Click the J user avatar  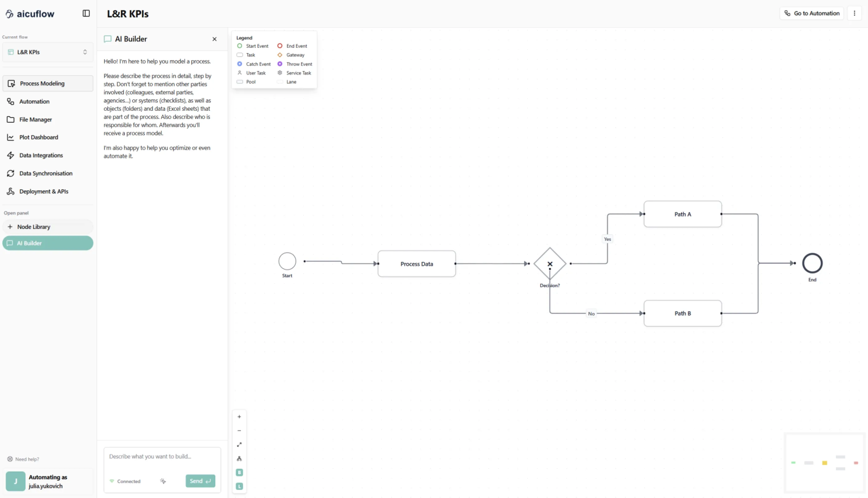pyautogui.click(x=15, y=481)
